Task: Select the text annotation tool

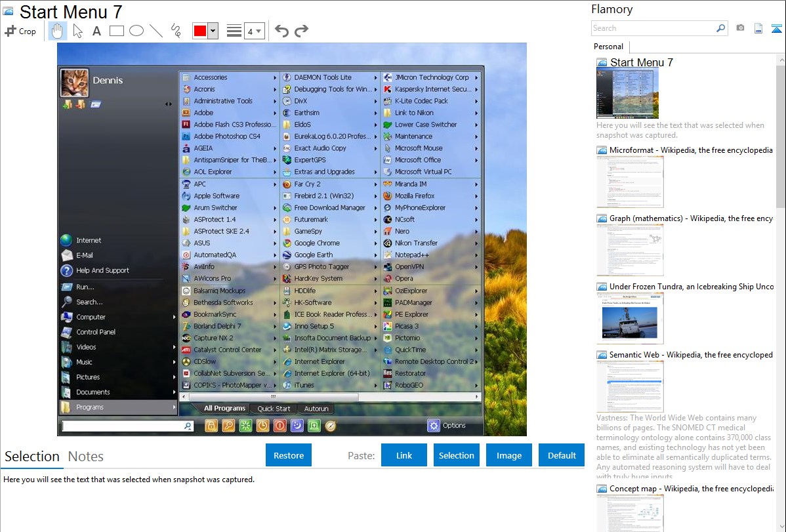Action: click(x=96, y=31)
